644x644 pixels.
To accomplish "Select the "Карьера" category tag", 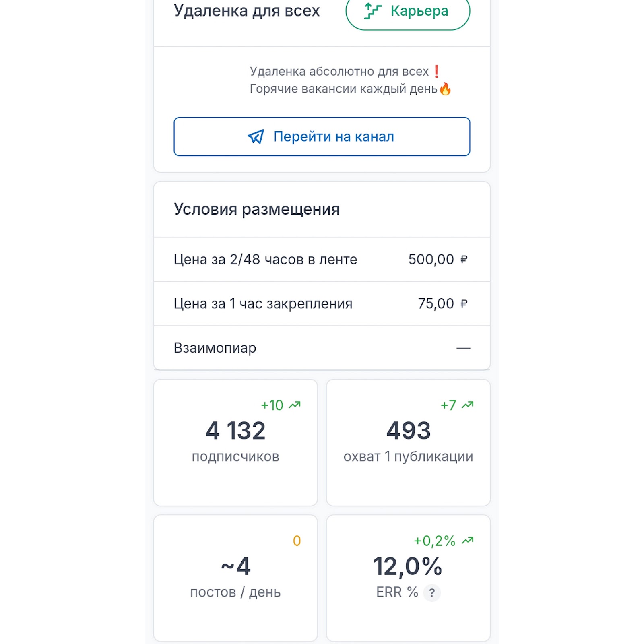I will 408,12.
